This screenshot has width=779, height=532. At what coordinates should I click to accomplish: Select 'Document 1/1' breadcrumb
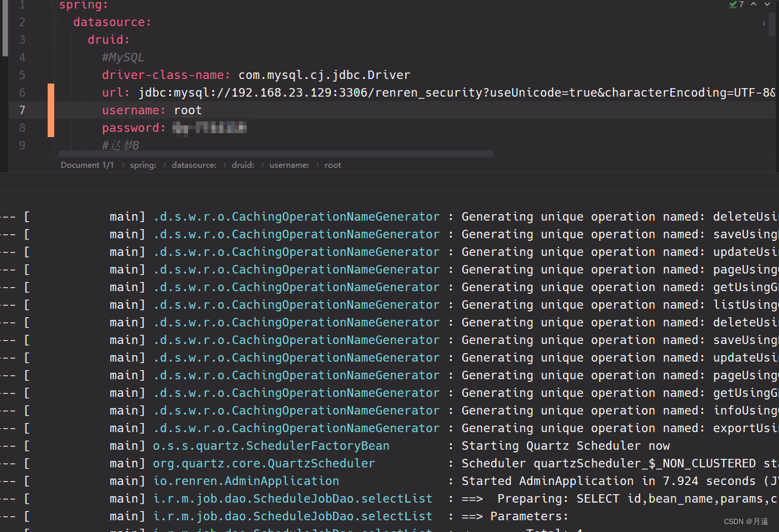[x=87, y=165]
